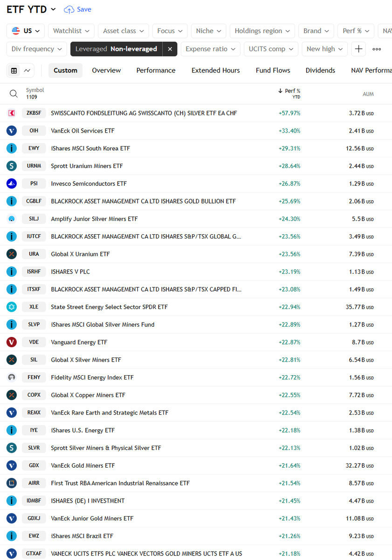Open the Fund Flows tab

(x=273, y=70)
